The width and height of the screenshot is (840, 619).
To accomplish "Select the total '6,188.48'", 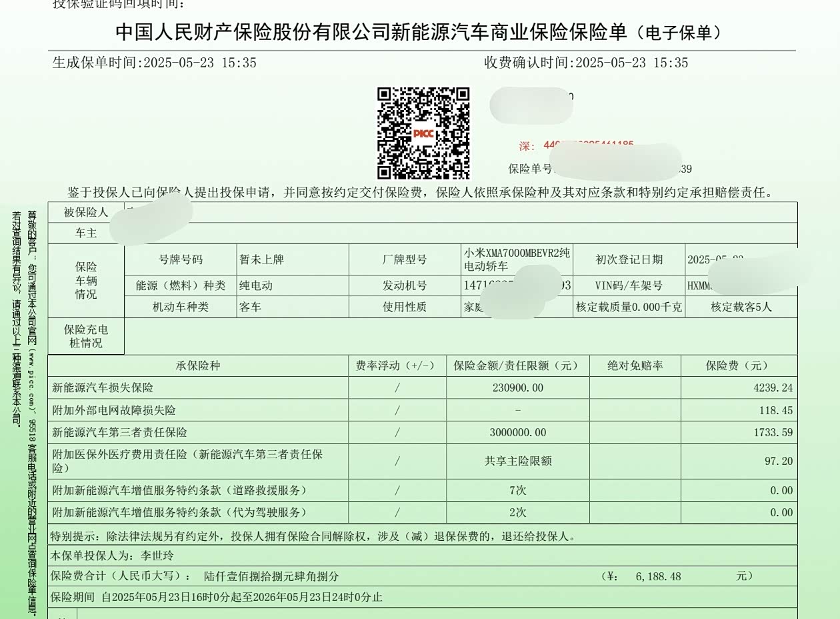I will (x=659, y=576).
